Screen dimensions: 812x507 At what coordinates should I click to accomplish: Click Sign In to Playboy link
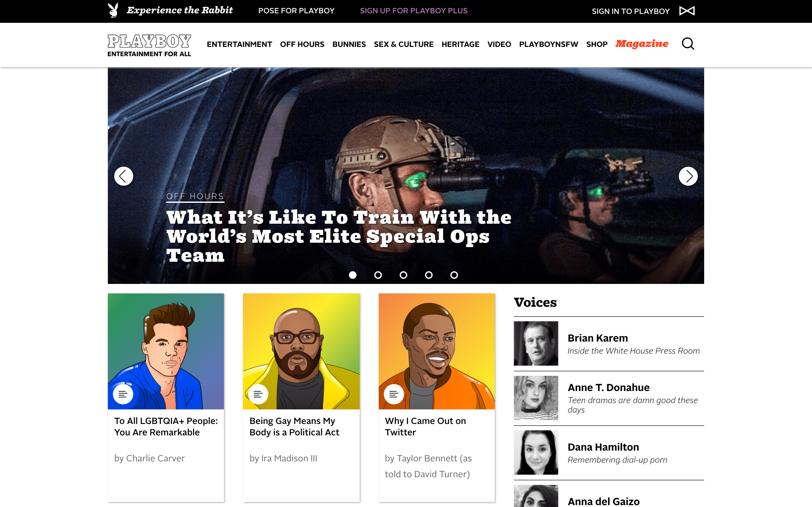[631, 11]
